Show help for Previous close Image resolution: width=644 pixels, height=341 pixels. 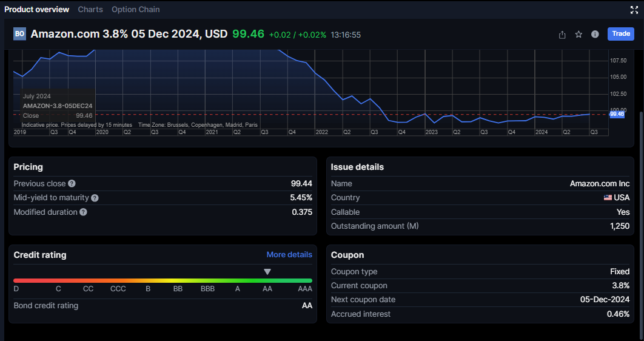click(72, 184)
